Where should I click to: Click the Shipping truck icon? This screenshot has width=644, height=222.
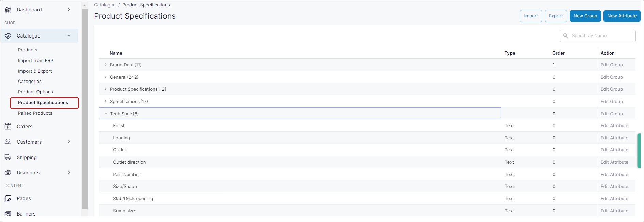click(x=8, y=157)
